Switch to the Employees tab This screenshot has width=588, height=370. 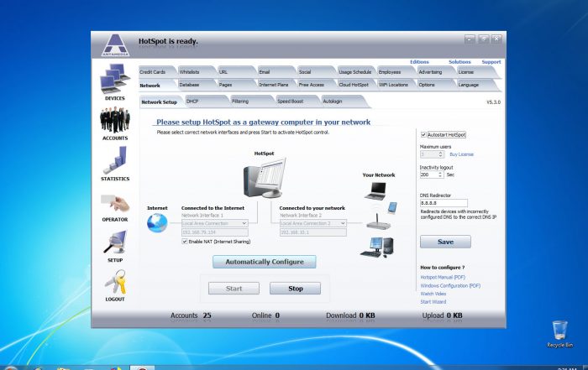(x=395, y=72)
